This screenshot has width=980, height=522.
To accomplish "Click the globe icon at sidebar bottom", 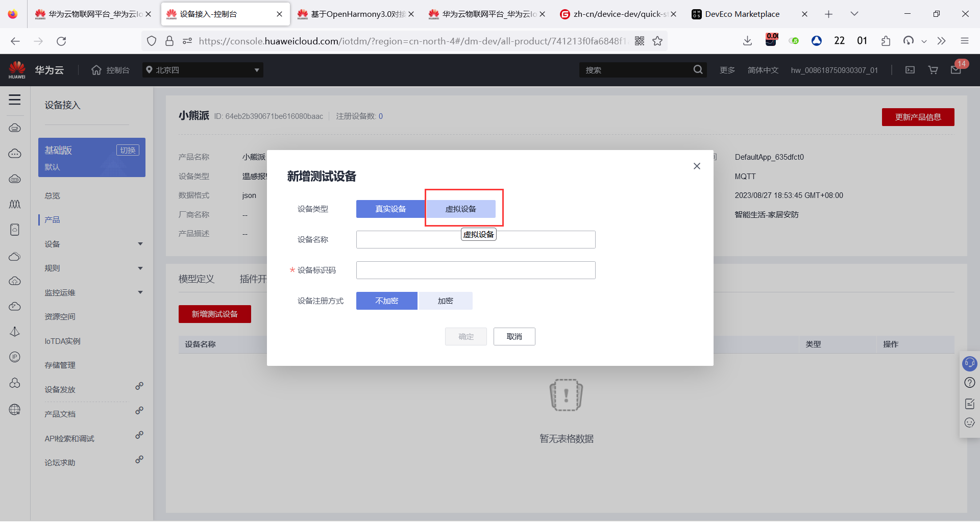I will coord(15,410).
